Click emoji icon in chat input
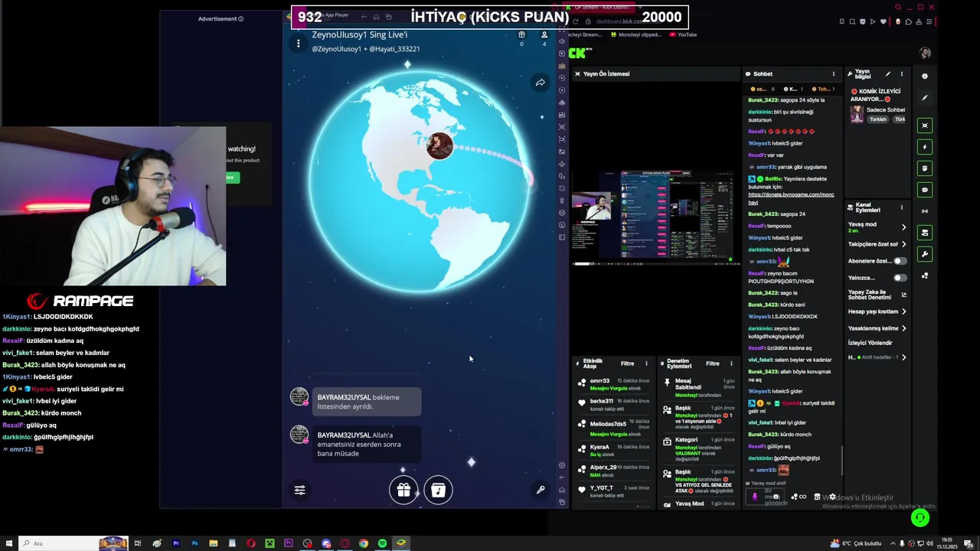This screenshot has width=980, height=551. [776, 497]
